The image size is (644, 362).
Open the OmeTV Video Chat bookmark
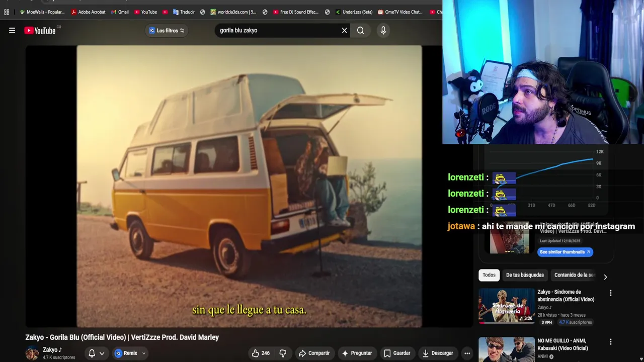[x=400, y=12]
